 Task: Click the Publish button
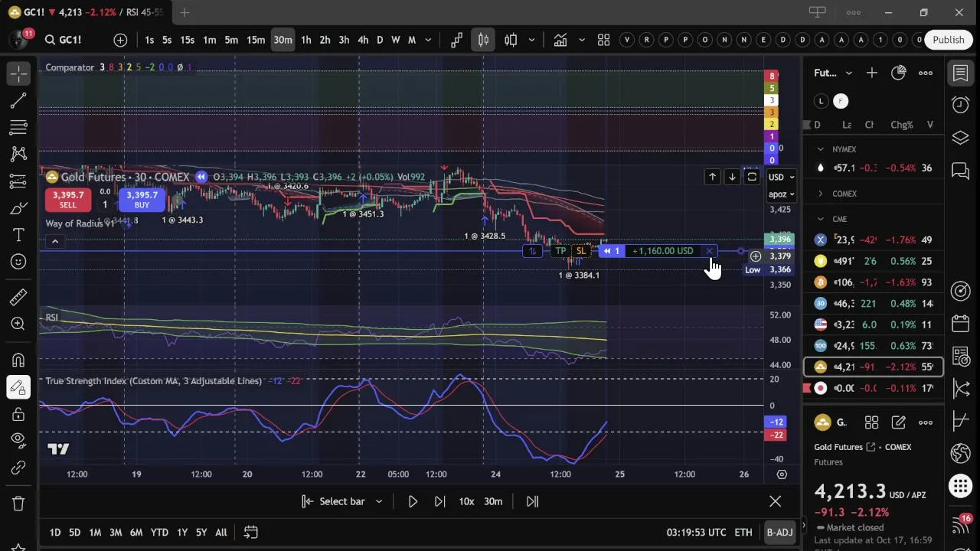(x=949, y=40)
